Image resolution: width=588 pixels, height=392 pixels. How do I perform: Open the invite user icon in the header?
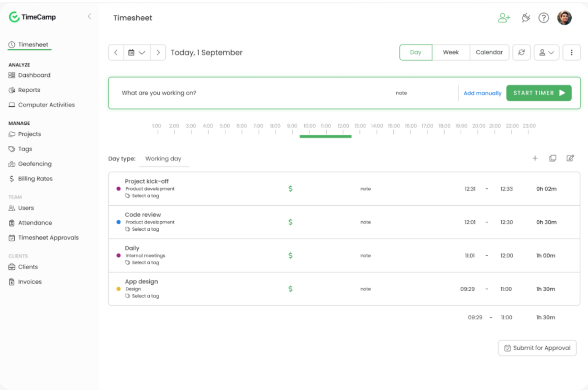pos(504,17)
